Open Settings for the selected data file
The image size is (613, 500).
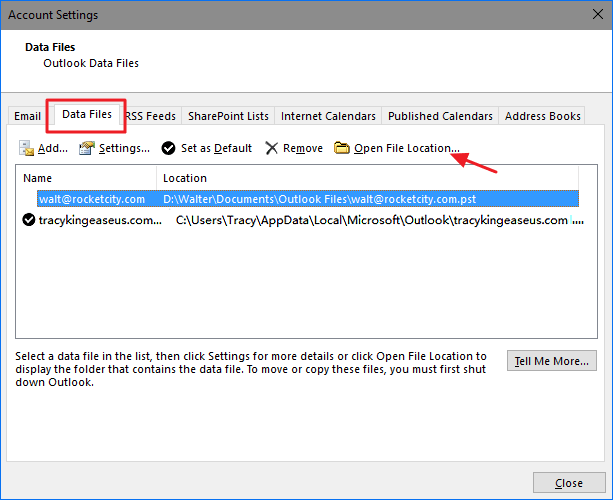click(x=113, y=148)
